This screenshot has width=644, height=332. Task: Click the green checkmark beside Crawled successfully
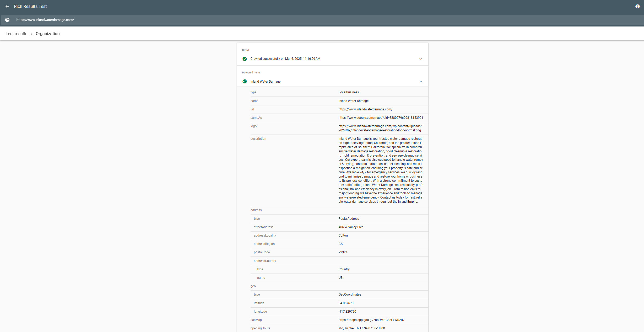point(245,59)
